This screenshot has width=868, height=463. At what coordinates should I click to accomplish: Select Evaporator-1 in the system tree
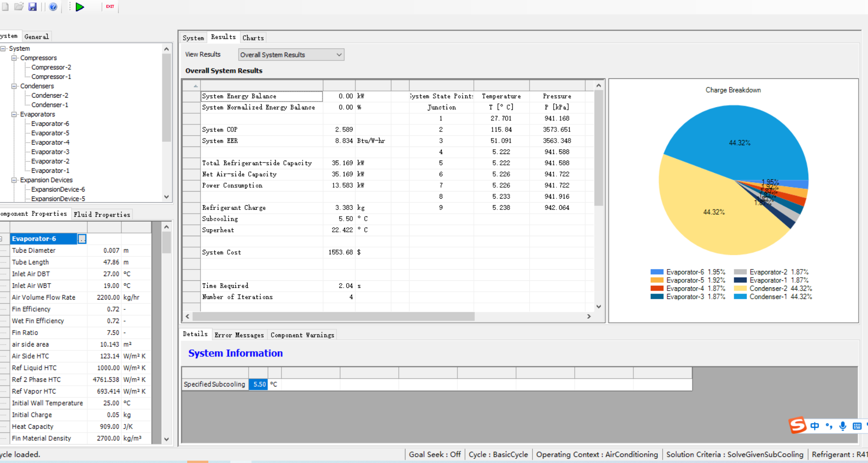click(x=50, y=170)
